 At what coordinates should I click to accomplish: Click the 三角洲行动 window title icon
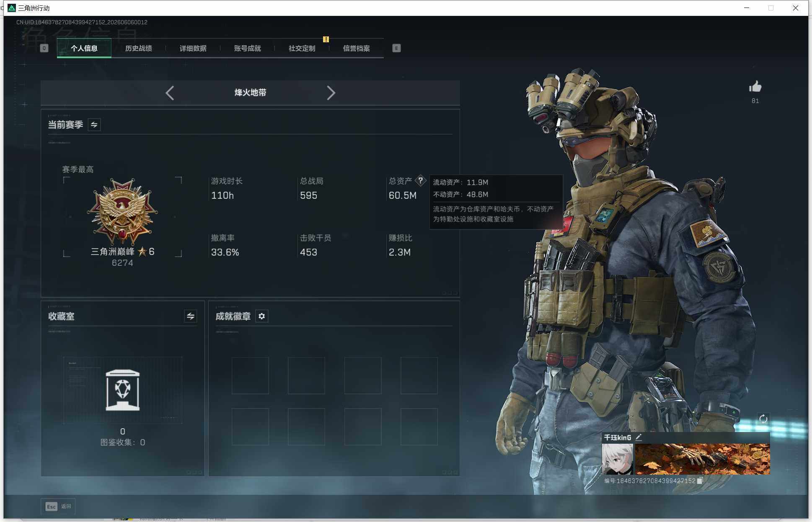pyautogui.click(x=12, y=8)
